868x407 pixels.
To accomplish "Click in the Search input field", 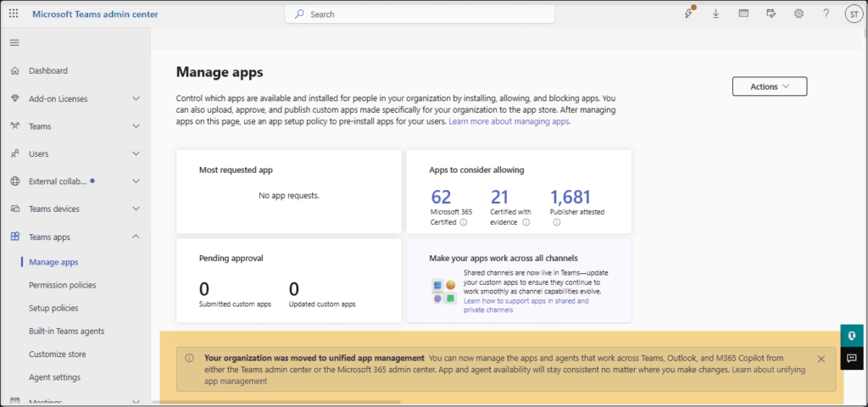I will point(420,14).
